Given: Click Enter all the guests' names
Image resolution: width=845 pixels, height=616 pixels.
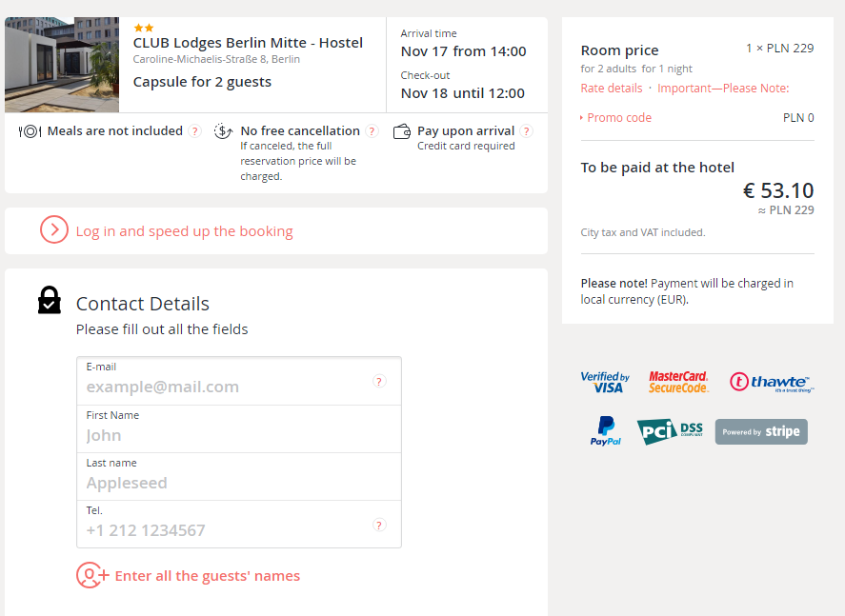Looking at the screenshot, I should 207,576.
